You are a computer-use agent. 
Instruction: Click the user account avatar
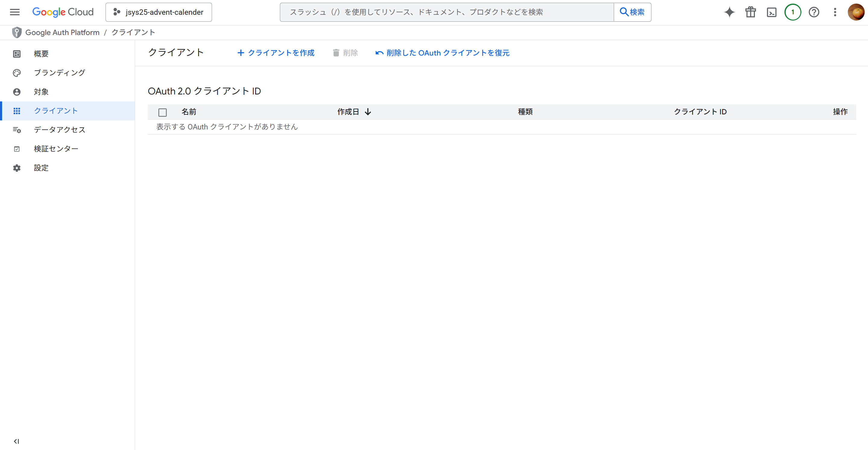(856, 12)
